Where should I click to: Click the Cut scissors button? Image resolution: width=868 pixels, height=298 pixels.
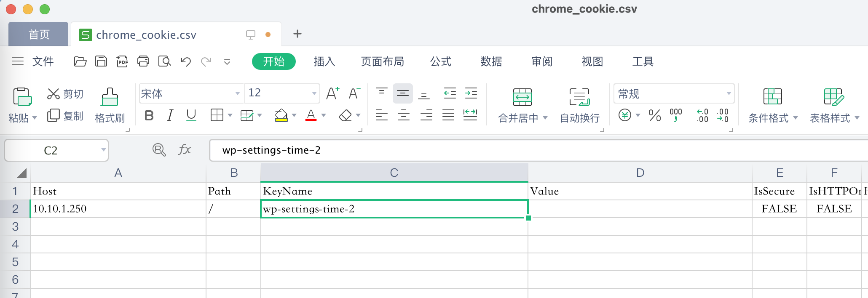(65, 94)
